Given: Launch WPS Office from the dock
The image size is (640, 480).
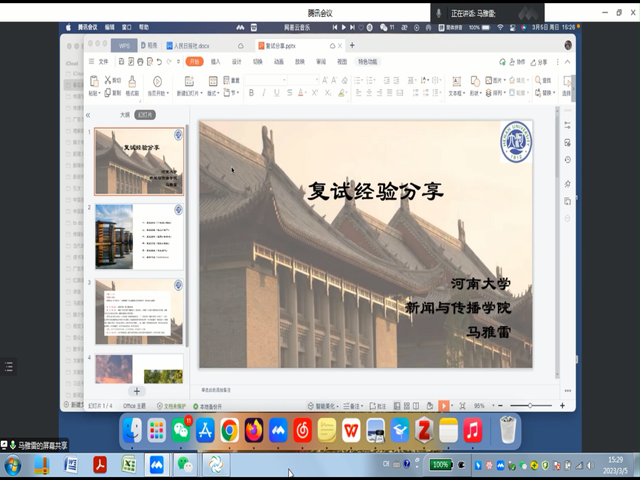Looking at the screenshot, I should click(x=351, y=430).
